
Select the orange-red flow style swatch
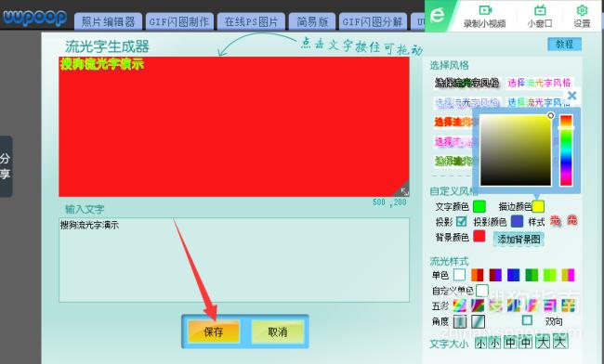[478, 275]
